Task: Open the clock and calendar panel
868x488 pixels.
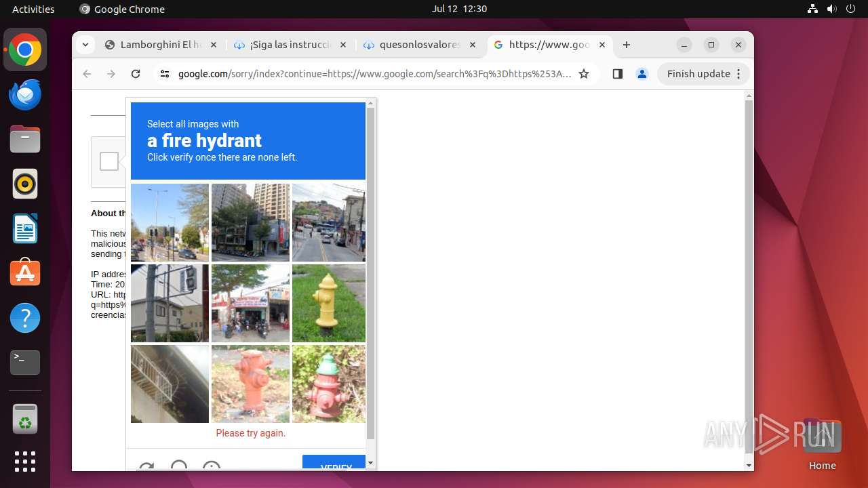Action: (x=459, y=9)
